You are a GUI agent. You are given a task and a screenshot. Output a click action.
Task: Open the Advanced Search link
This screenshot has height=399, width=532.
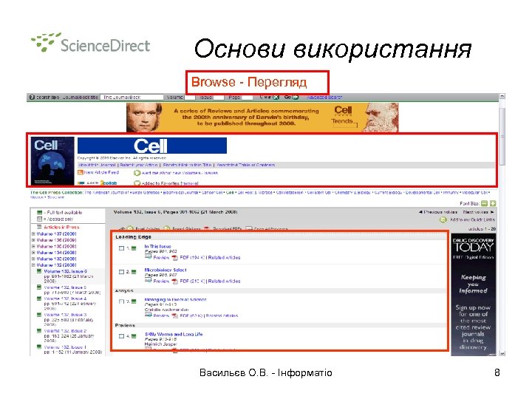[x=324, y=98]
